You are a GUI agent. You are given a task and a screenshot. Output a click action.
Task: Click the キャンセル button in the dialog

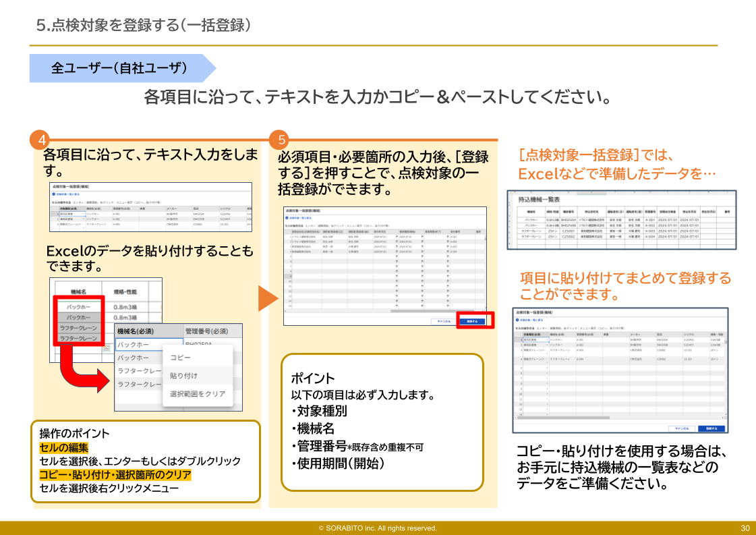coord(445,320)
